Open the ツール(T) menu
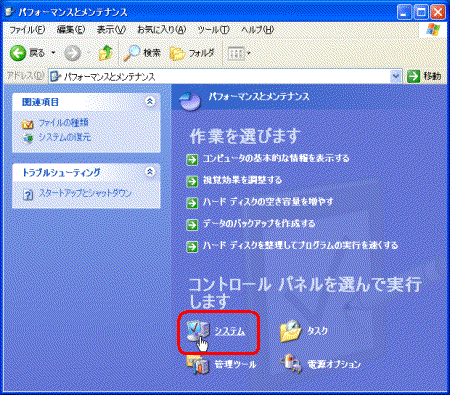 point(213,30)
